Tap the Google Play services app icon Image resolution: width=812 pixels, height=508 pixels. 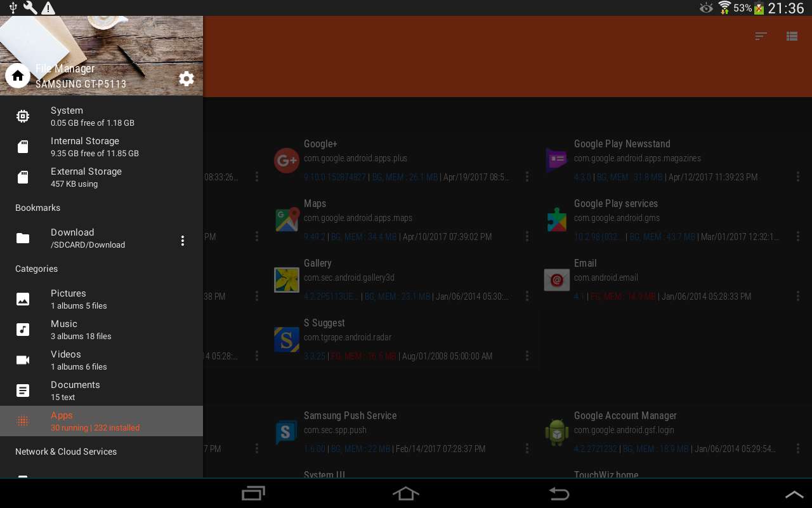[x=557, y=220]
